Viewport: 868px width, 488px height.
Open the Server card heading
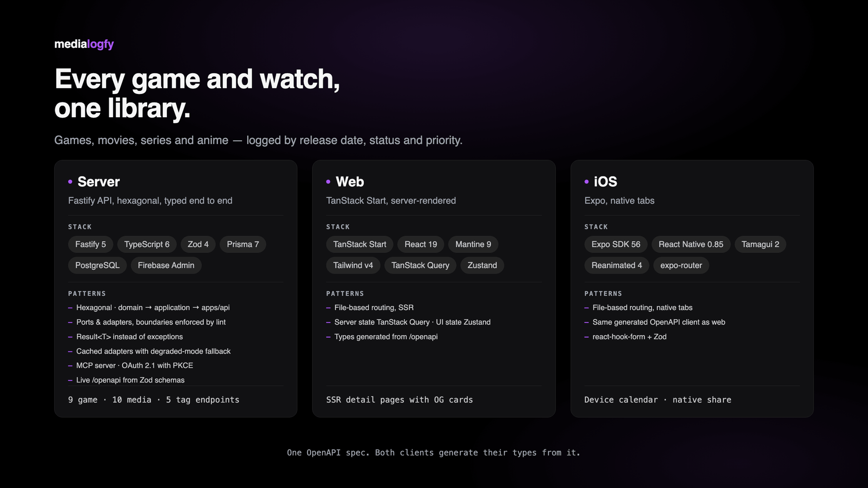coord(98,182)
